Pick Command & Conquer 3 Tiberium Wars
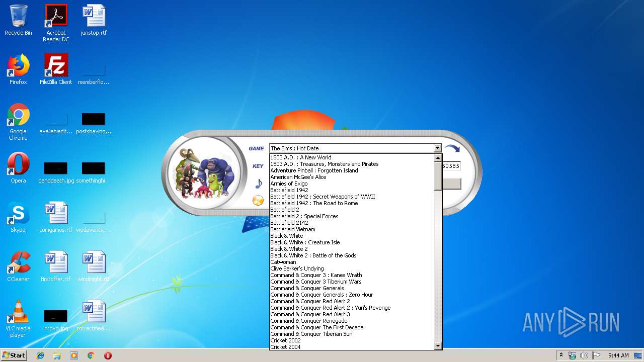This screenshot has width=644, height=362. pos(352,282)
